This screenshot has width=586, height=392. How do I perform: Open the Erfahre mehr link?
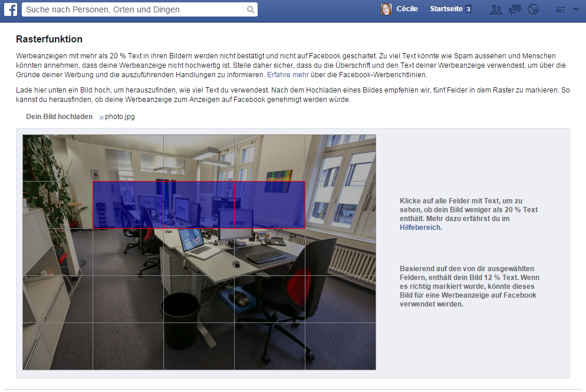(x=288, y=75)
